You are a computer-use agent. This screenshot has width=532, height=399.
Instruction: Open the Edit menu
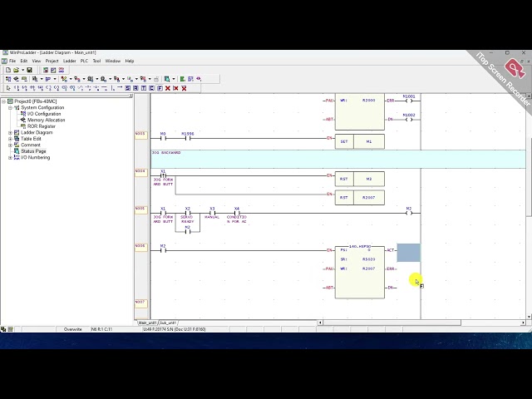pos(24,61)
